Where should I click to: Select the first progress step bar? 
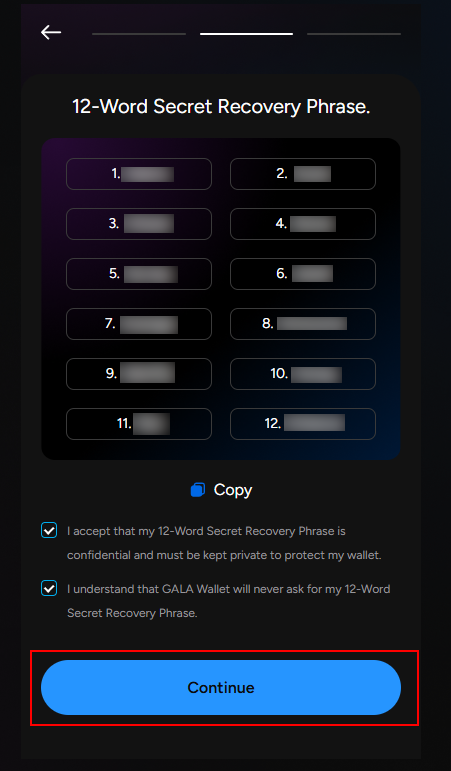(x=139, y=34)
